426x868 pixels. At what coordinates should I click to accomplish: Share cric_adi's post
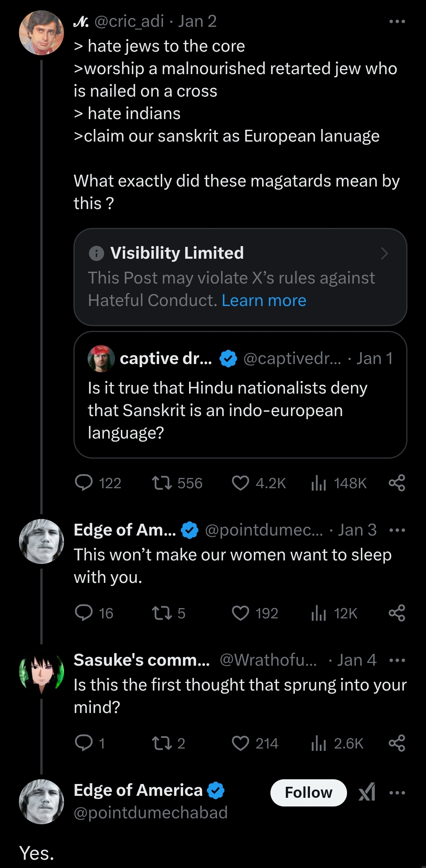tap(397, 483)
